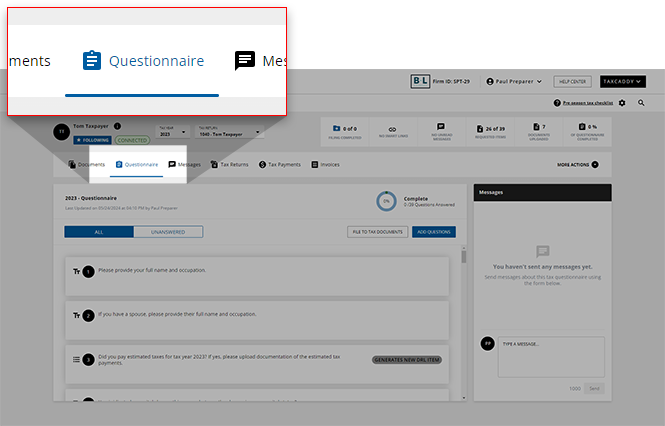Open the Pre-season tax checklist link
The height and width of the screenshot is (426, 665).
pyautogui.click(x=588, y=103)
